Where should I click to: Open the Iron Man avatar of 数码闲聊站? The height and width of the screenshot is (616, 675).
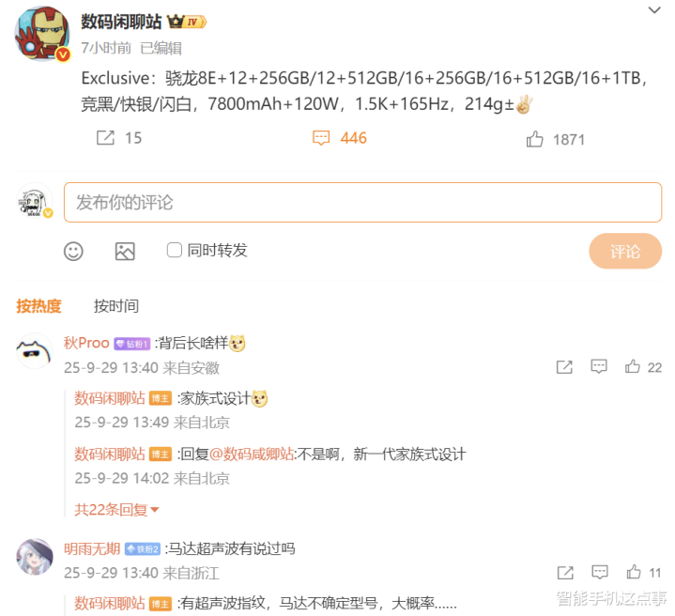click(42, 33)
